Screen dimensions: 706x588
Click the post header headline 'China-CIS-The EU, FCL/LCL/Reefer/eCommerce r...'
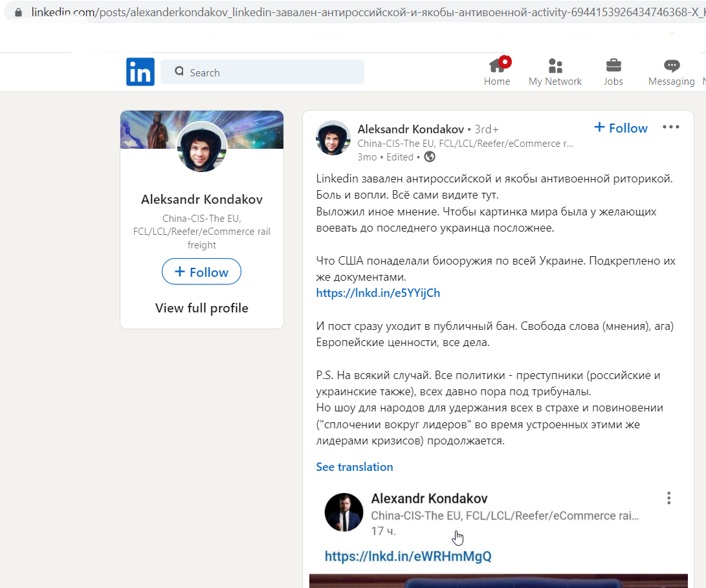(465, 144)
